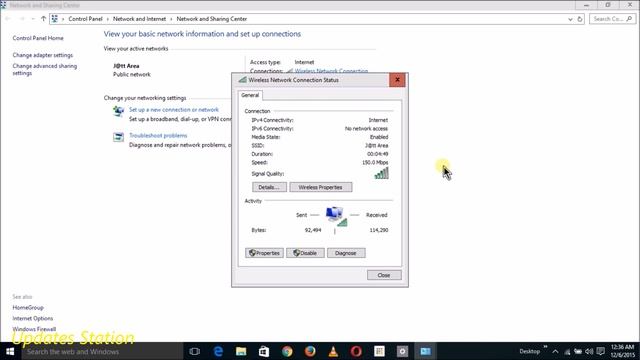Click the Settings gear taskbar icon
640x360 pixels.
pyautogui.click(x=402, y=351)
